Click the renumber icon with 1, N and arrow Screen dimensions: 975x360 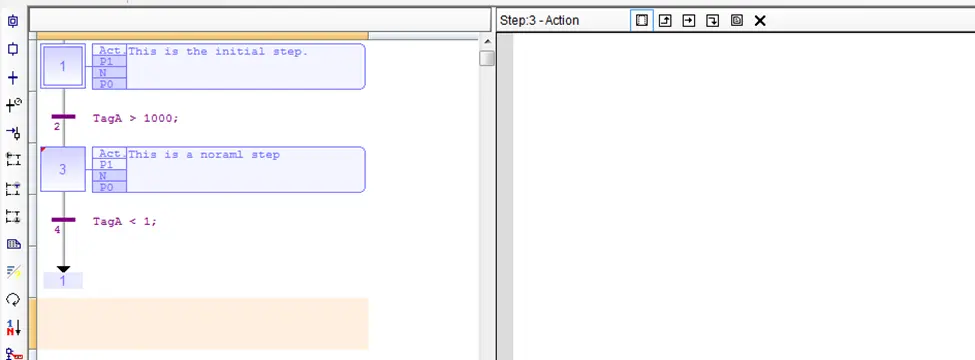tap(14, 327)
